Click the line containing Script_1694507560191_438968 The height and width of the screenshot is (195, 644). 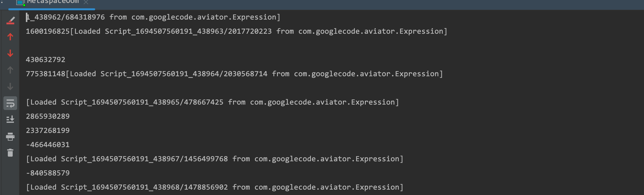click(215, 187)
